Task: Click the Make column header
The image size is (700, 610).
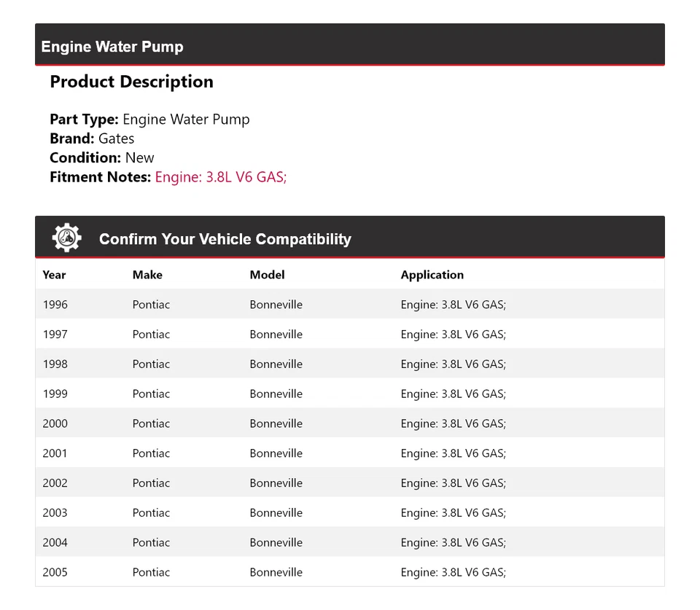Action: coord(147,275)
